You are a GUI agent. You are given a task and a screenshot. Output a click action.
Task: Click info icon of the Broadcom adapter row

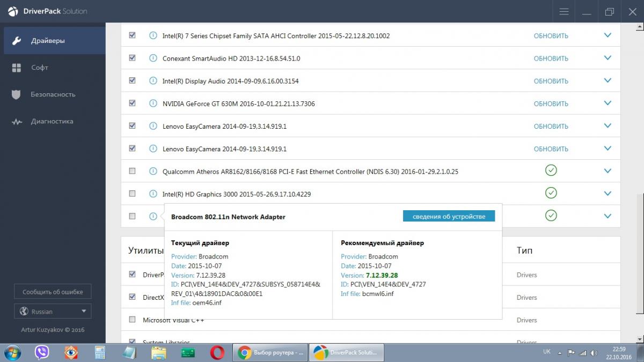[153, 217]
